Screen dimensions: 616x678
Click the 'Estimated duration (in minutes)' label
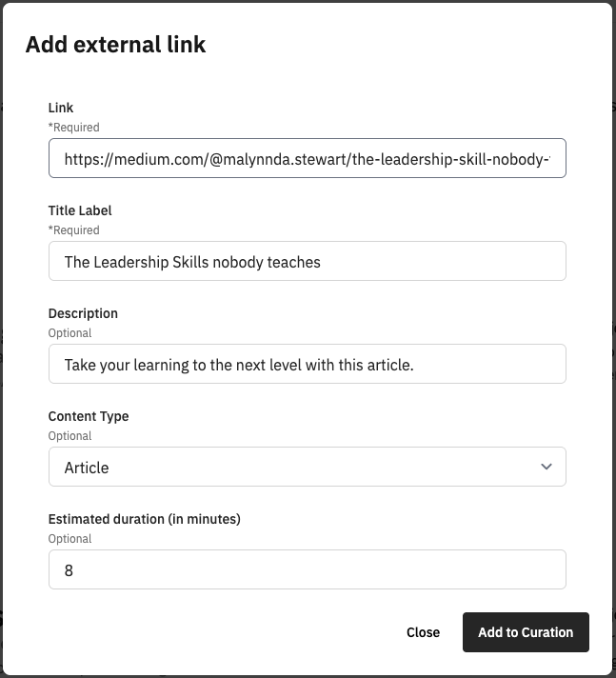[x=144, y=519]
